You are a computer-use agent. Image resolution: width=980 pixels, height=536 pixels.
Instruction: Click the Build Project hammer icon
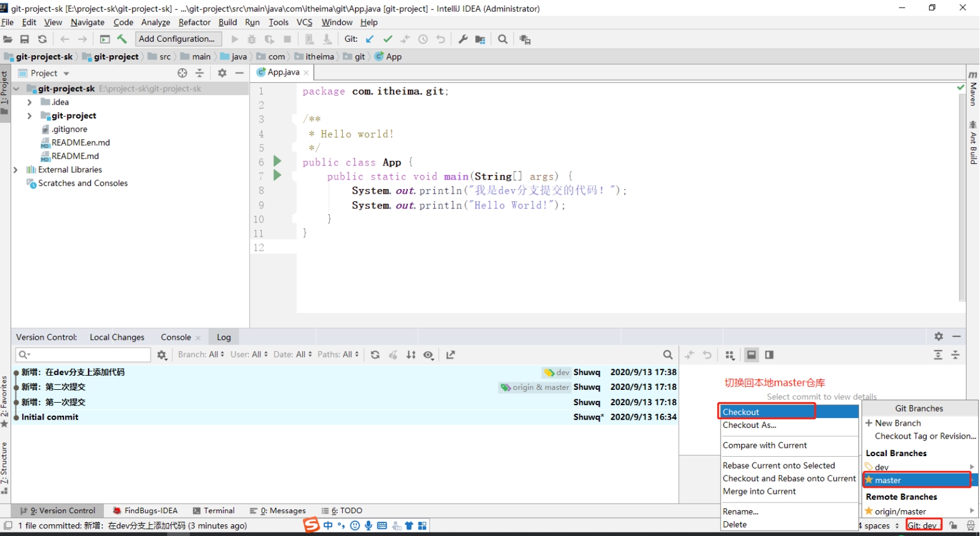(122, 39)
